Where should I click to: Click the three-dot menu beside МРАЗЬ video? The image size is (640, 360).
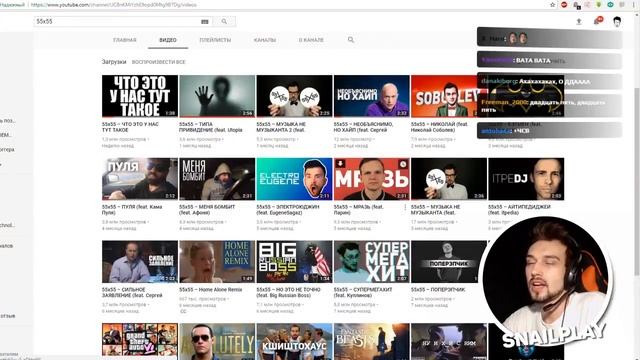coord(405,208)
